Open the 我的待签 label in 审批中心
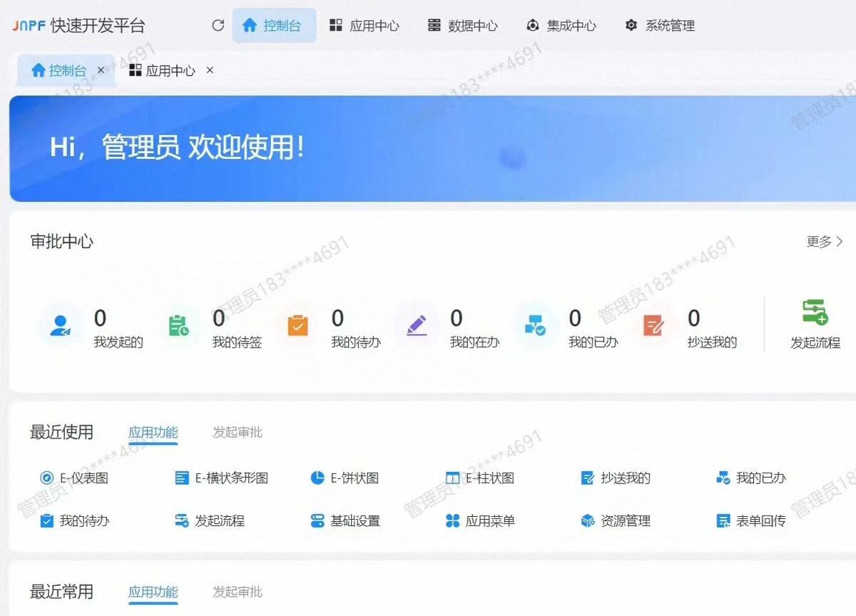Viewport: 856px width, 616px height. (x=237, y=342)
